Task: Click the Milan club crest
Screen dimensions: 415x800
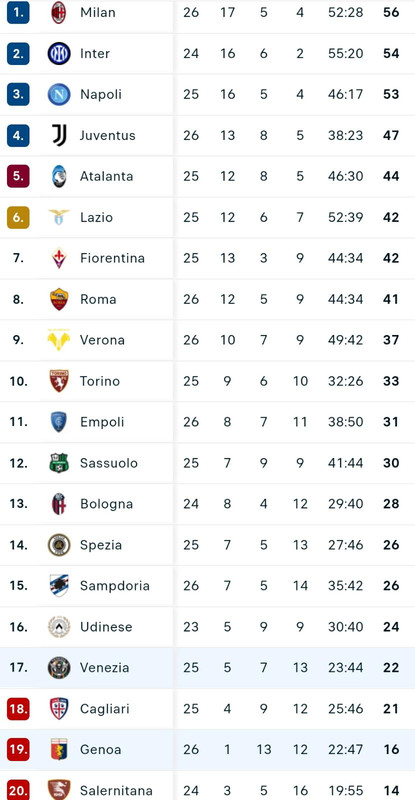Action: point(59,12)
